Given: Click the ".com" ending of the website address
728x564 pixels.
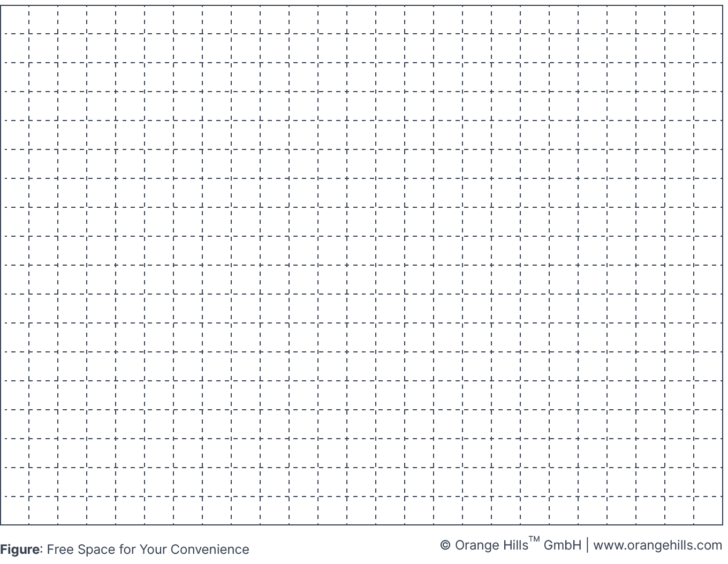Looking at the screenshot, I should tap(710, 546).
